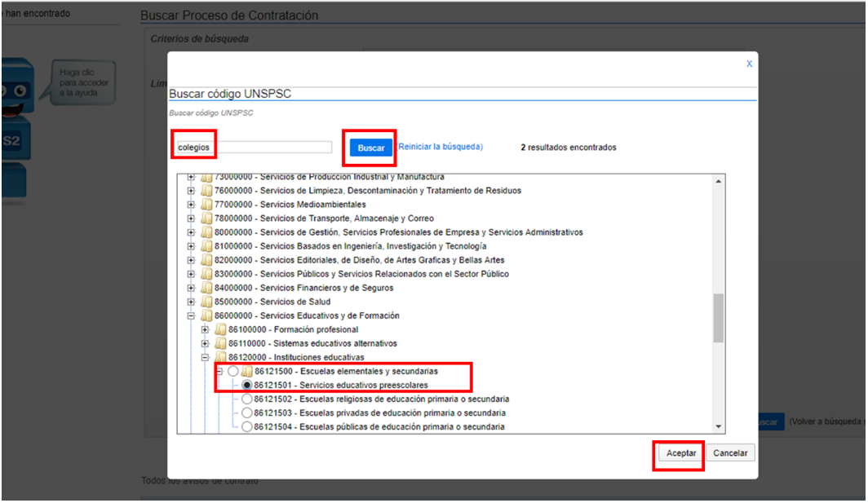Expand node 77000000 Servicios Medioambientales
Screen dimensions: 868x503
pyautogui.click(x=191, y=205)
